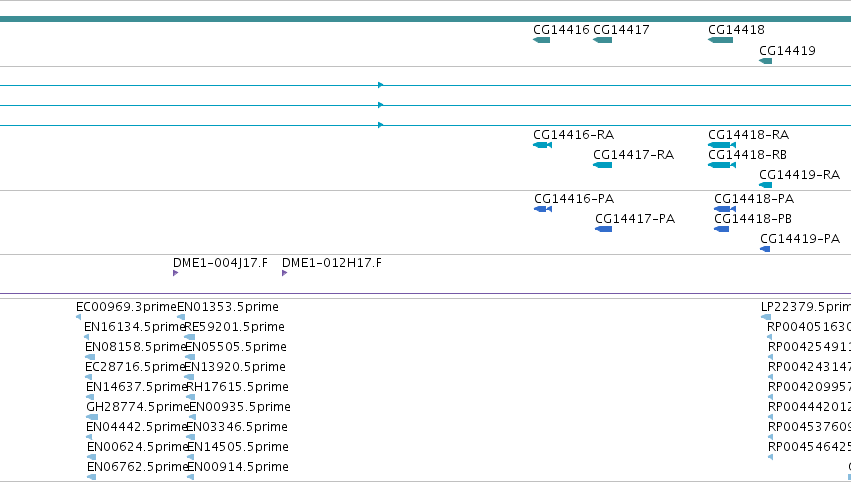The image size is (851, 482).
Task: Select the CG14419 gene glyph
Action: [x=766, y=61]
